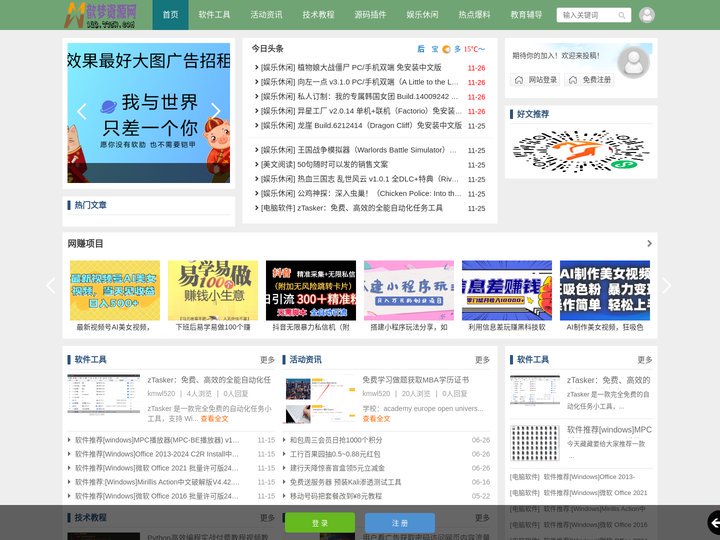
Task: Click 更多 next to 活动资讯 heading
Action: coord(482,360)
